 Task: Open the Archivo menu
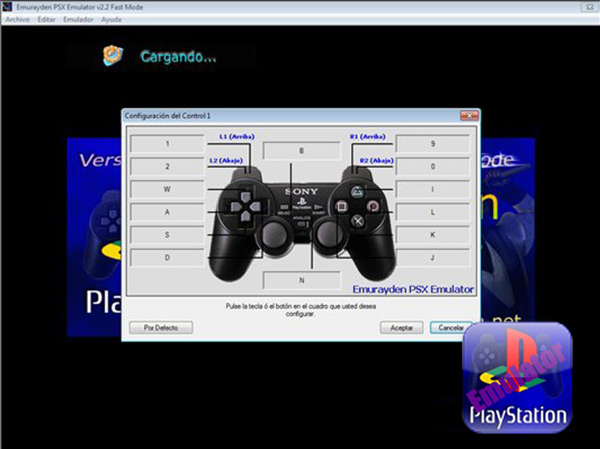[x=17, y=19]
